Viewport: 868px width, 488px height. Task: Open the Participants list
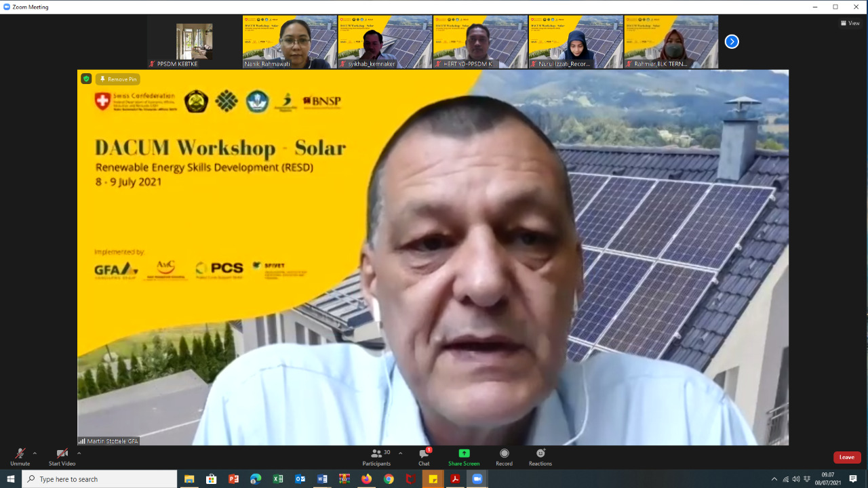[377, 455]
